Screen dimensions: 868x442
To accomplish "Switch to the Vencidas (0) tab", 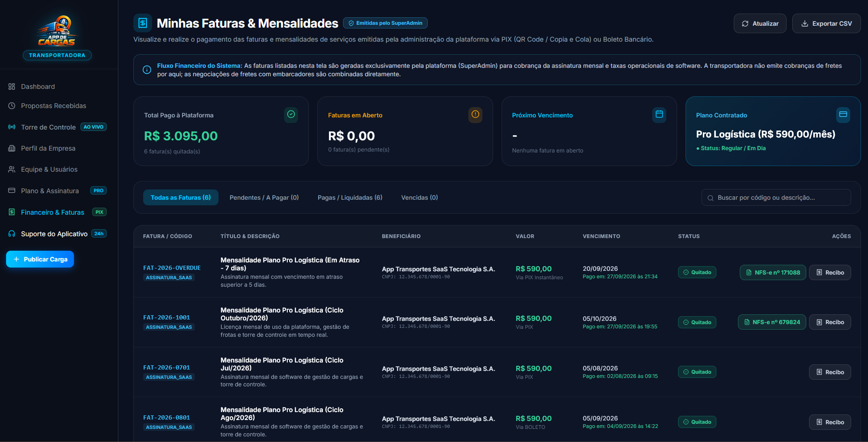I will point(419,197).
